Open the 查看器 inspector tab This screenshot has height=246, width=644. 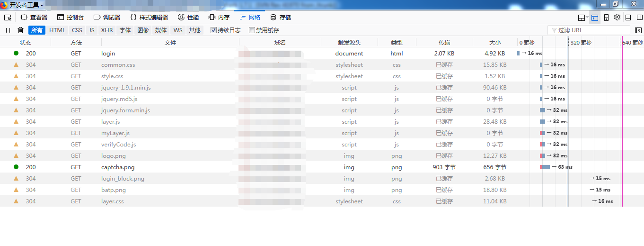34,18
